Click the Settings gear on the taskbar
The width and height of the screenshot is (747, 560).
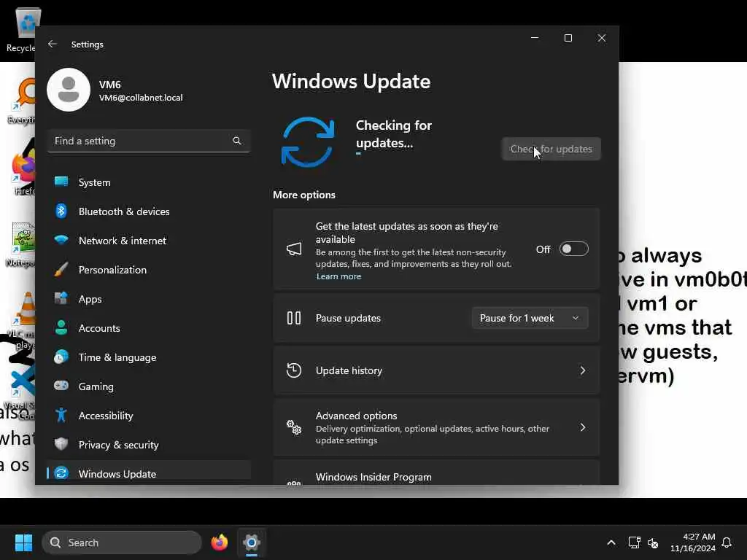point(252,542)
